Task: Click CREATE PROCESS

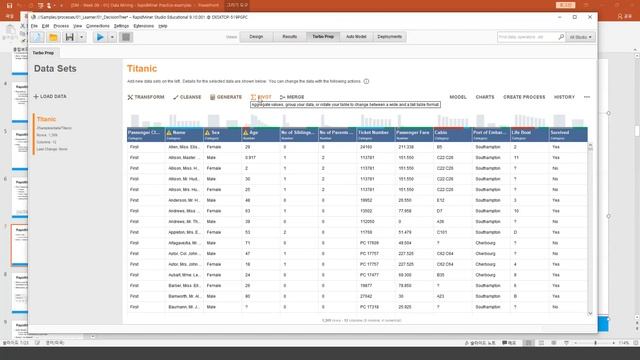Action: (524, 97)
